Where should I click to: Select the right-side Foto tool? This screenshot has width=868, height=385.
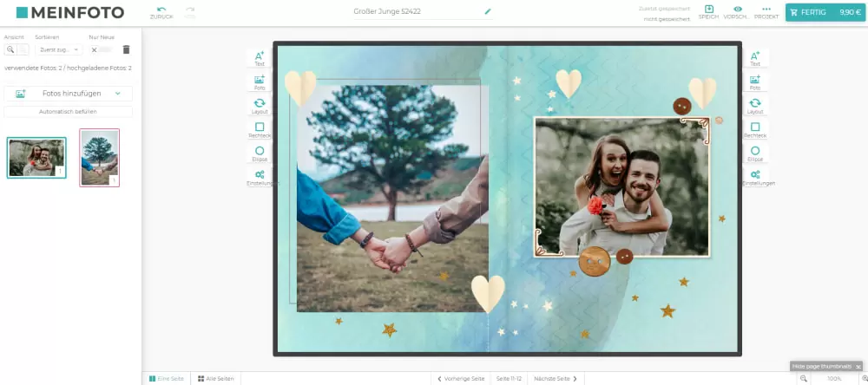[x=754, y=82]
